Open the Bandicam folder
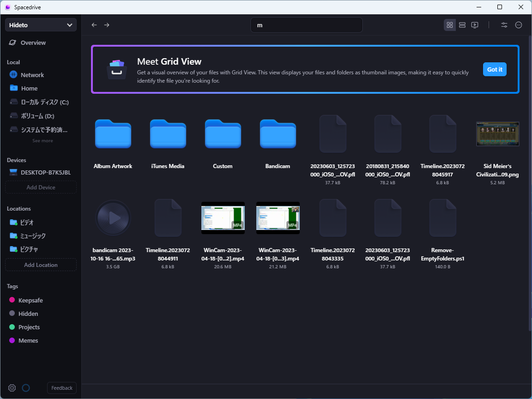The image size is (532, 399). click(278, 134)
